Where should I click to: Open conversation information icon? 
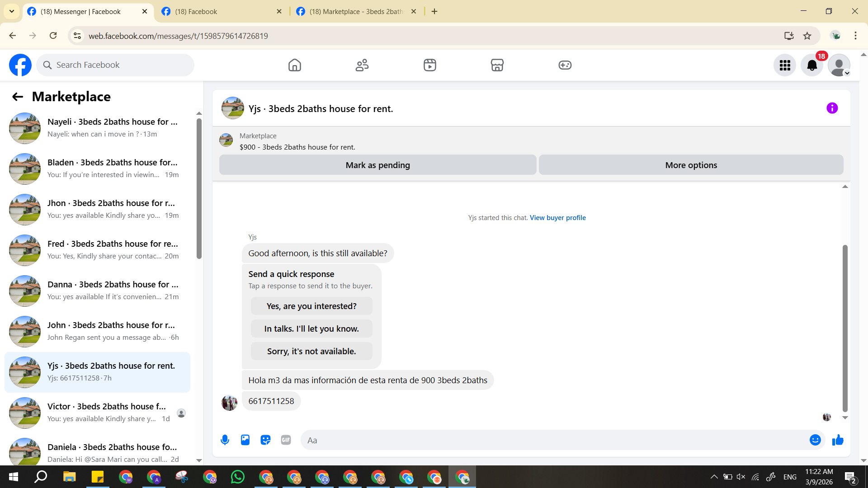click(832, 108)
